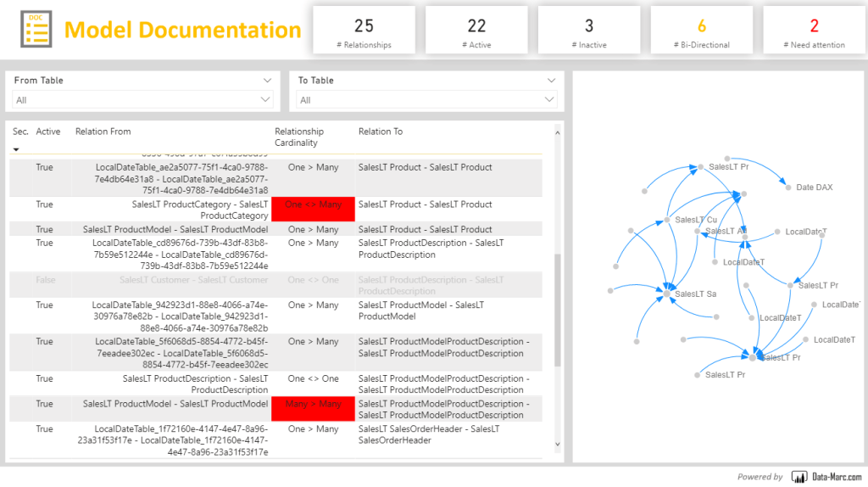Click the red One <> Many cell
The height and width of the screenshot is (487, 868).
coord(313,209)
